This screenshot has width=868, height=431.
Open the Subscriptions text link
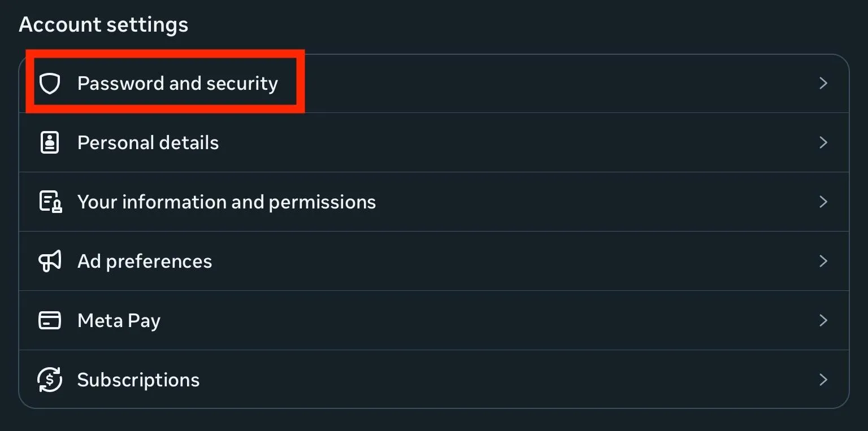[138, 380]
